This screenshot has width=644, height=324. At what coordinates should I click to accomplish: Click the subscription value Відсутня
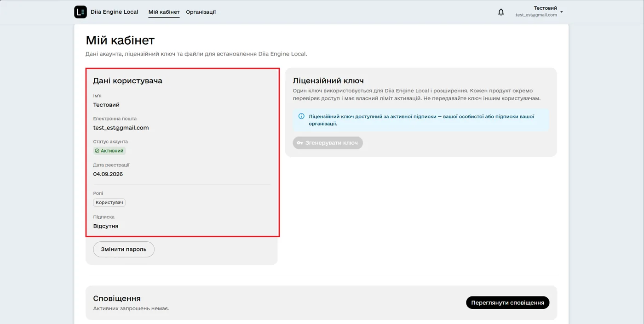[x=106, y=226]
